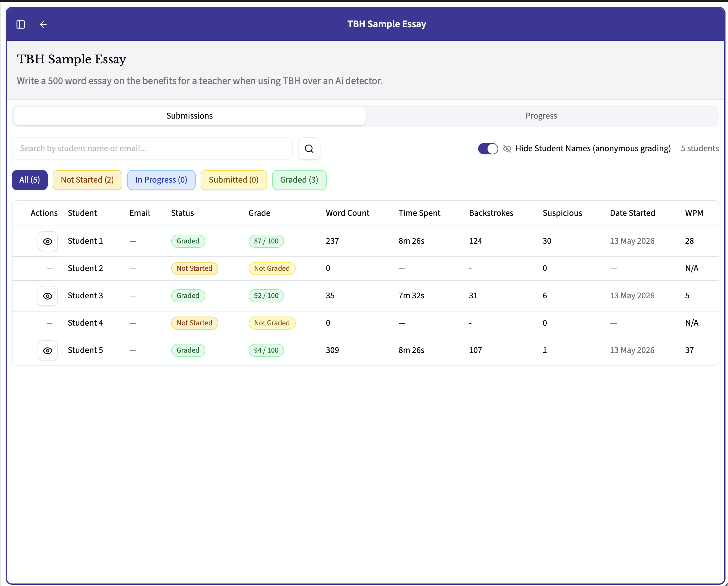
Task: Click word count 237
Action: [x=332, y=241]
